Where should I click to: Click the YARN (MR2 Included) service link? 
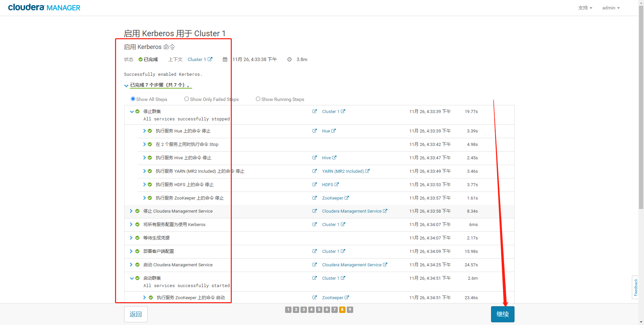346,171
